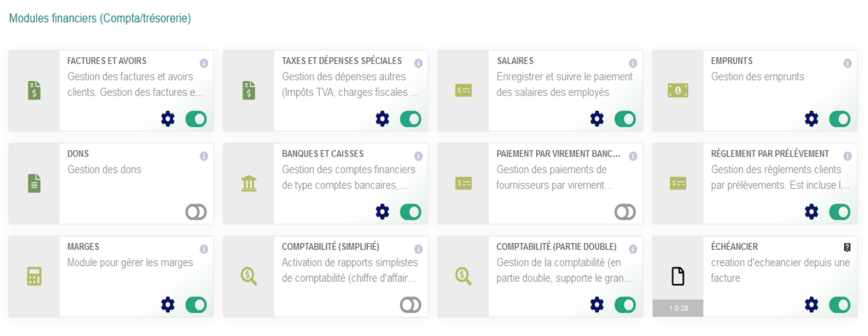Click the calculator icon of Marges module
The width and height of the screenshot is (868, 336).
[x=34, y=276]
